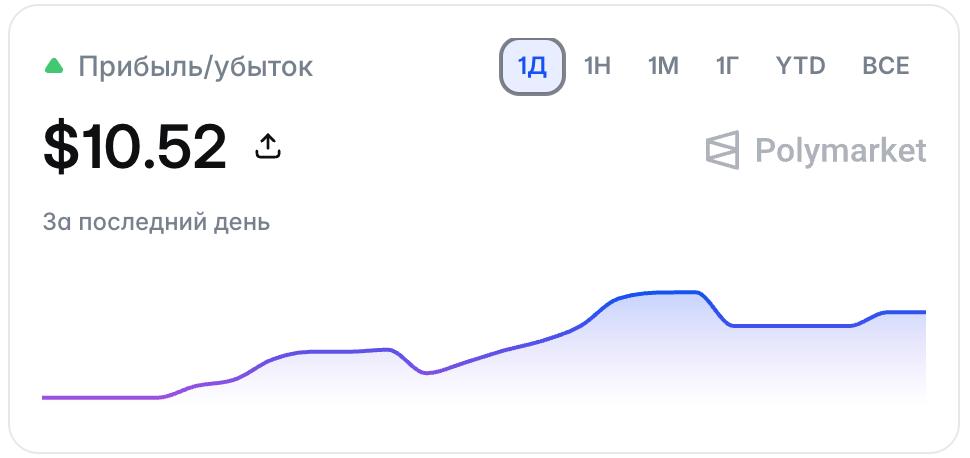
Task: Click the purple plateau before the dip
Action: click(346, 351)
